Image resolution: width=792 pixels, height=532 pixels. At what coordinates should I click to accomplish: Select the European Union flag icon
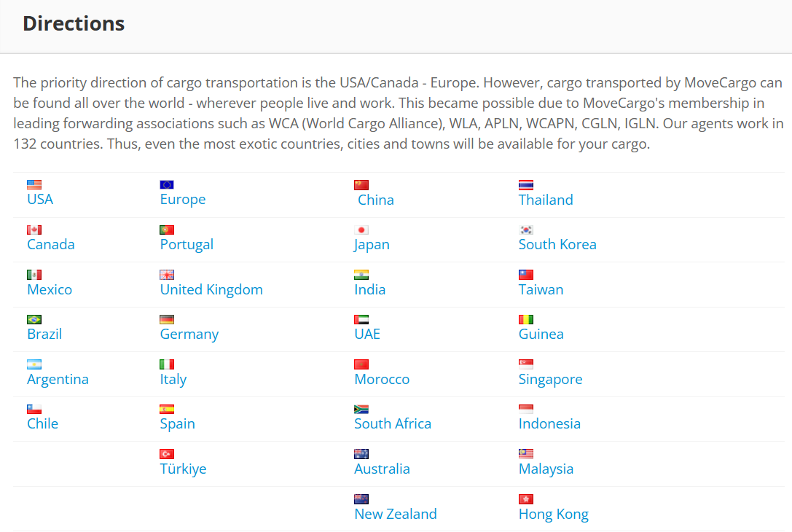click(167, 184)
